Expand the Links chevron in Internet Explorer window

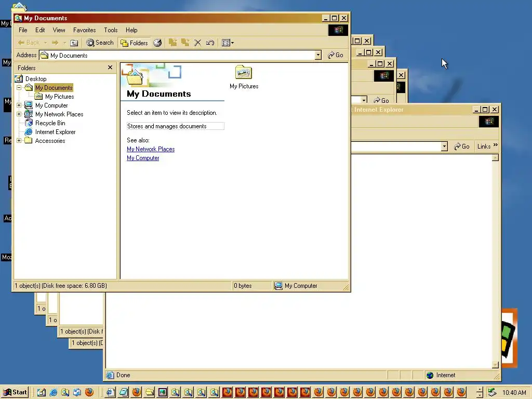pos(495,145)
